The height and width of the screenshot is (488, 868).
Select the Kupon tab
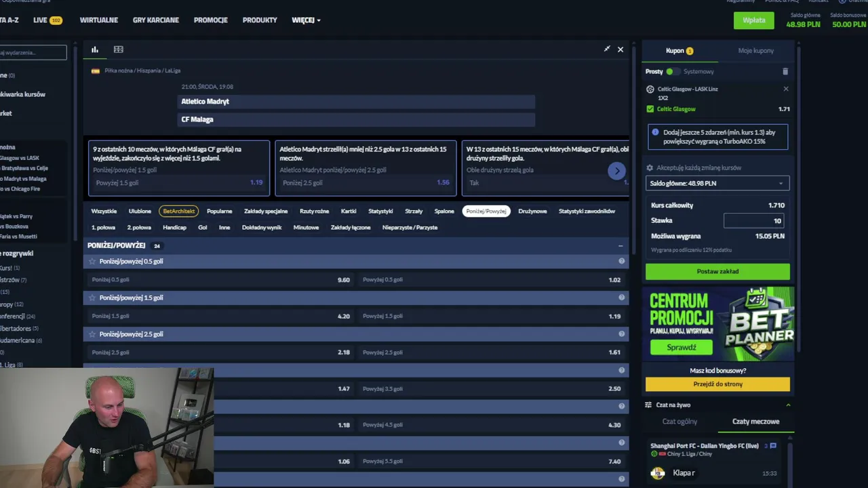coord(679,51)
